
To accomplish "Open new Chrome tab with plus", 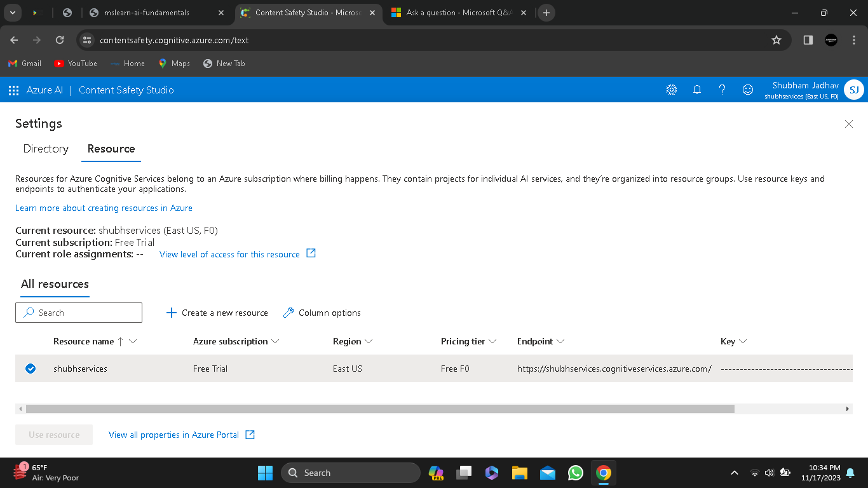I will point(546,13).
